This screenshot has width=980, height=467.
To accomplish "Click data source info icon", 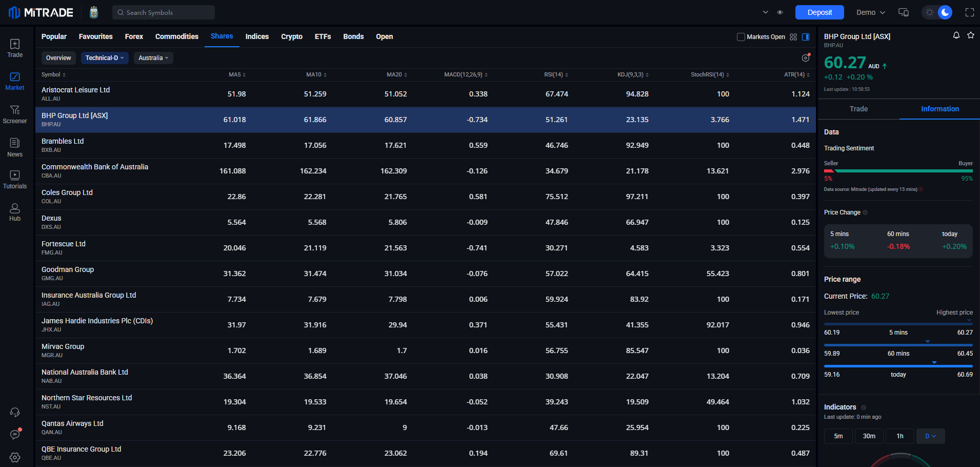I will click(921, 189).
